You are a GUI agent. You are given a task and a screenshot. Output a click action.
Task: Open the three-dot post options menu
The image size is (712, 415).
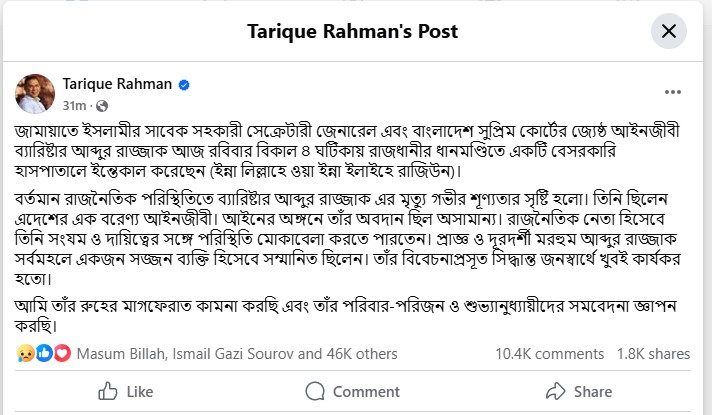(672, 92)
